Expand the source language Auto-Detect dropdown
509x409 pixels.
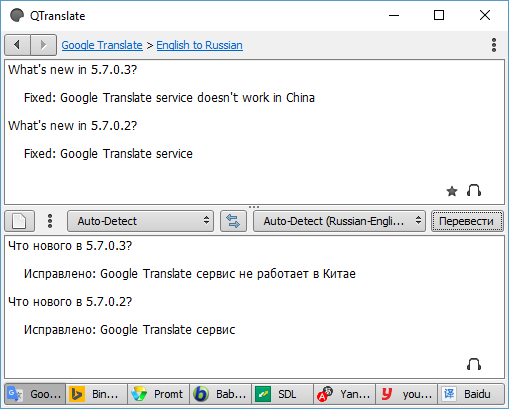point(140,221)
